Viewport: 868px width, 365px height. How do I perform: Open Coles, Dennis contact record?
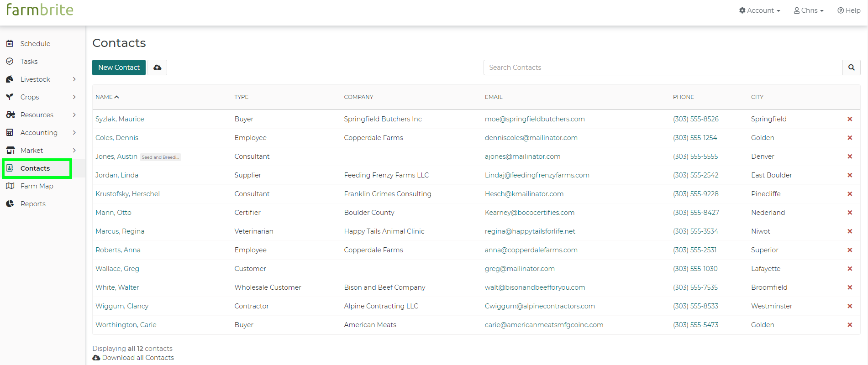117,138
